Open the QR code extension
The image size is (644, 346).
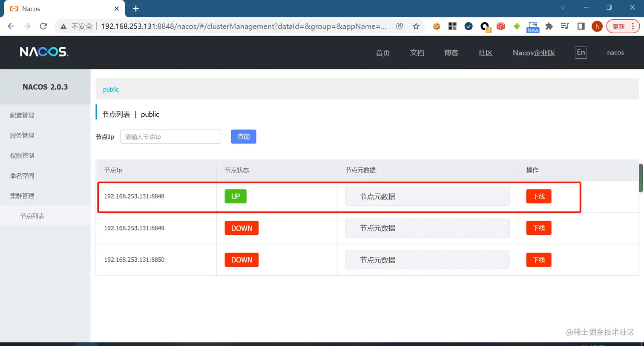coord(452,26)
